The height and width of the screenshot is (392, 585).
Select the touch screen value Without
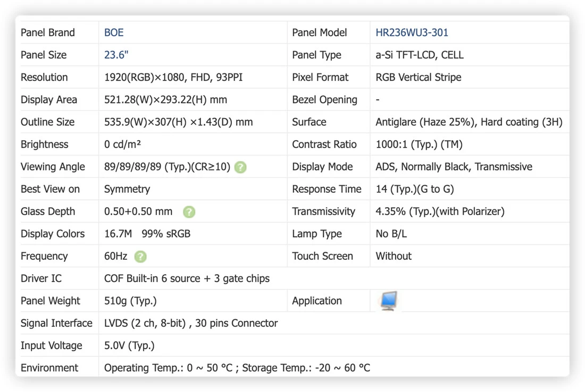pos(393,256)
